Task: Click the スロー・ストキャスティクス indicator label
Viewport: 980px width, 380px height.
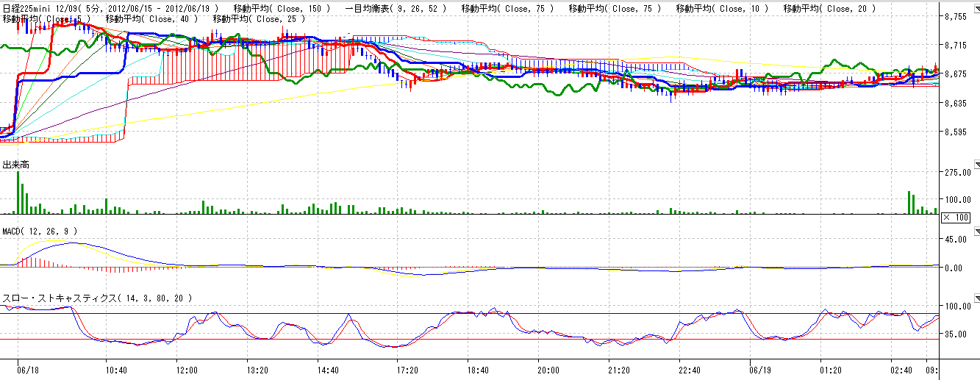Action: point(97,298)
